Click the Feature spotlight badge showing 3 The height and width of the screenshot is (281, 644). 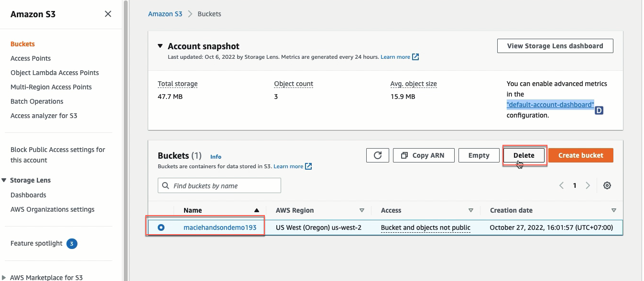click(x=72, y=244)
